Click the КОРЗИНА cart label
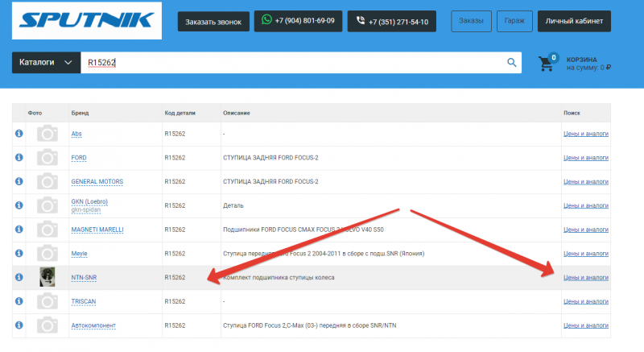The width and height of the screenshot is (644, 352). pyautogui.click(x=581, y=60)
